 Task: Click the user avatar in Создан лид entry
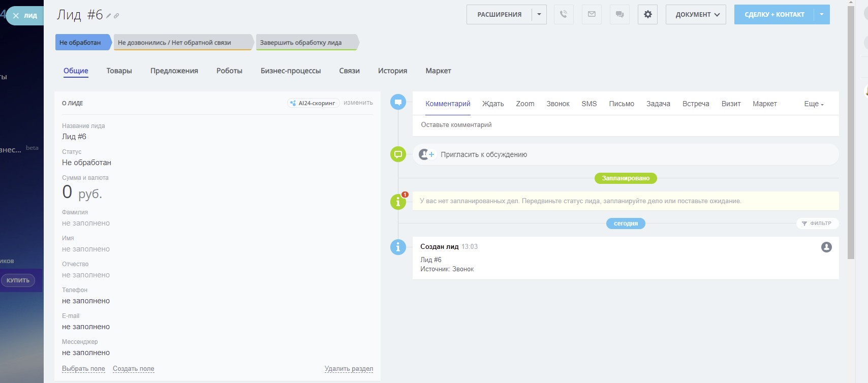pyautogui.click(x=826, y=247)
